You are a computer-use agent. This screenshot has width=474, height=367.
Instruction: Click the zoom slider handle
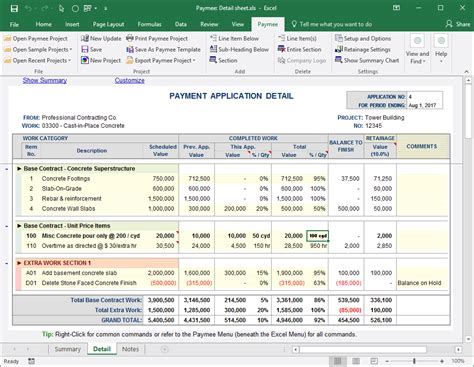414,361
